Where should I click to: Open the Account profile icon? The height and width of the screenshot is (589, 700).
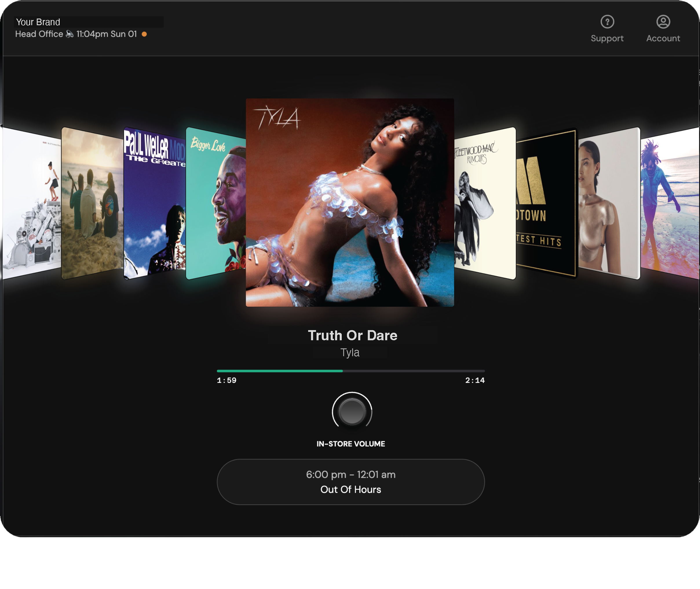tap(663, 22)
